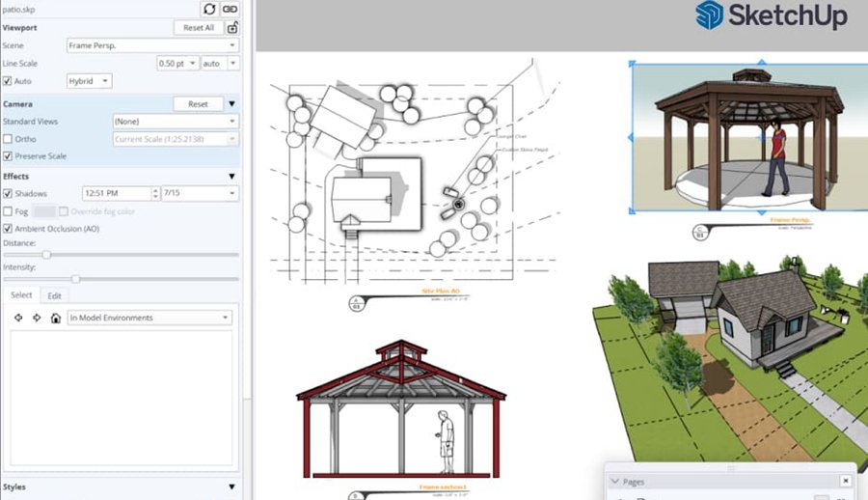Open the Current Scale dropdown
Screen dimensions: 868x500
pos(176,139)
